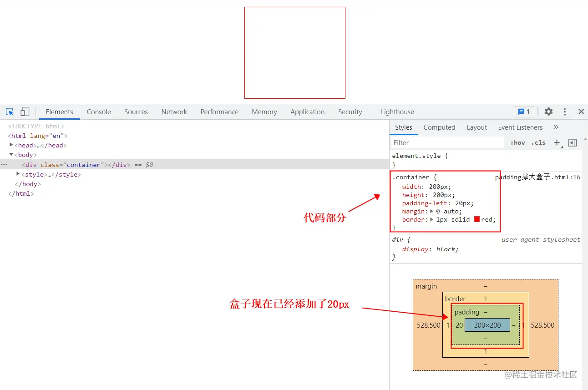The height and width of the screenshot is (390, 588).
Task: Toggle the :hov element state
Action: [x=517, y=142]
